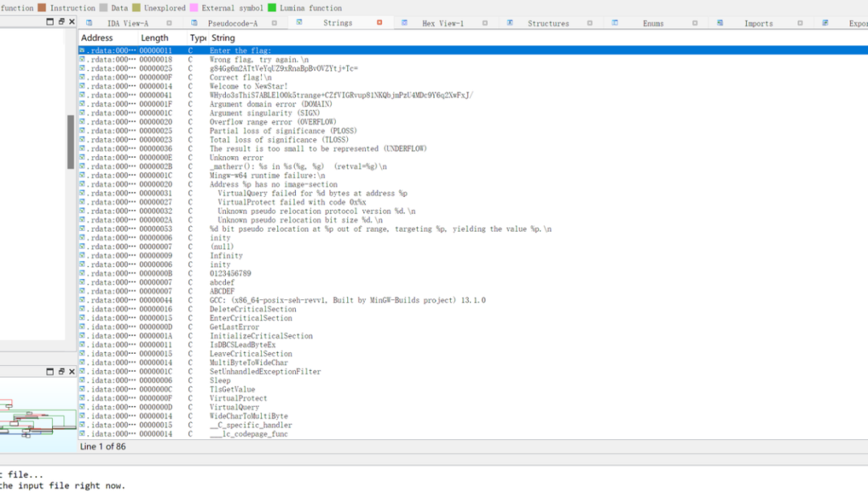This screenshot has height=493, width=868.
Task: Click the Imports tab icon
Action: [x=722, y=23]
